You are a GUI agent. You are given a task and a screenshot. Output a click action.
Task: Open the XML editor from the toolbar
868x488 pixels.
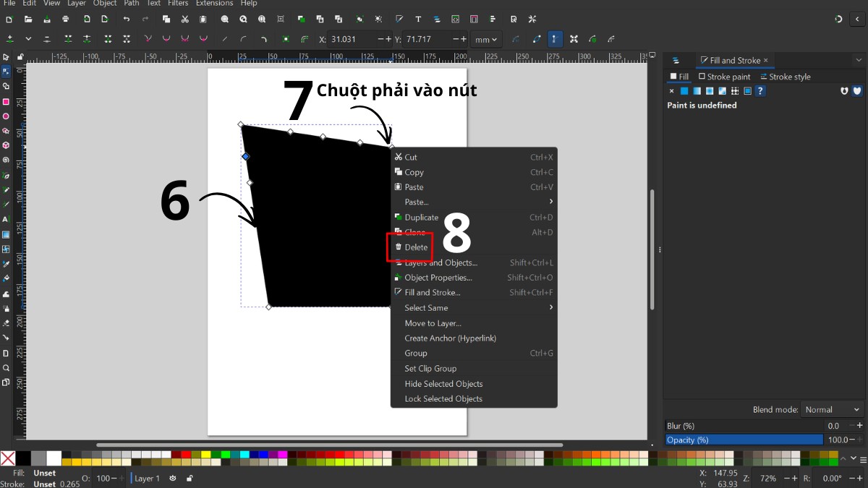point(455,19)
